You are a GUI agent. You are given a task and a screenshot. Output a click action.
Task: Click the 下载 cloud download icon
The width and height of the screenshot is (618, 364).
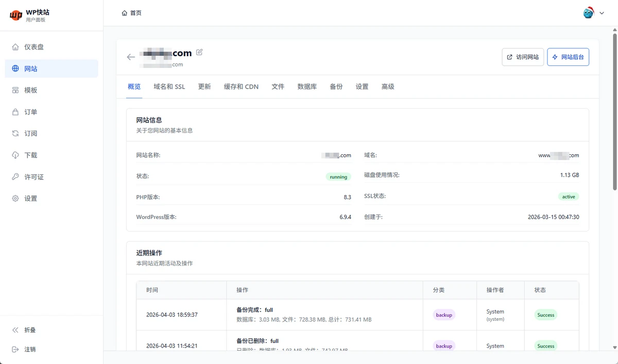[15, 155]
